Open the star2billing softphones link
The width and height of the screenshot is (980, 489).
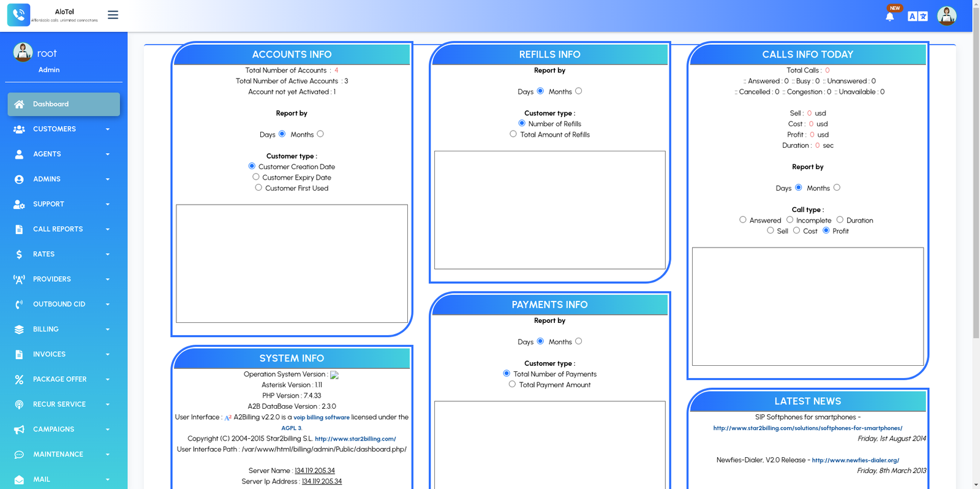click(807, 428)
